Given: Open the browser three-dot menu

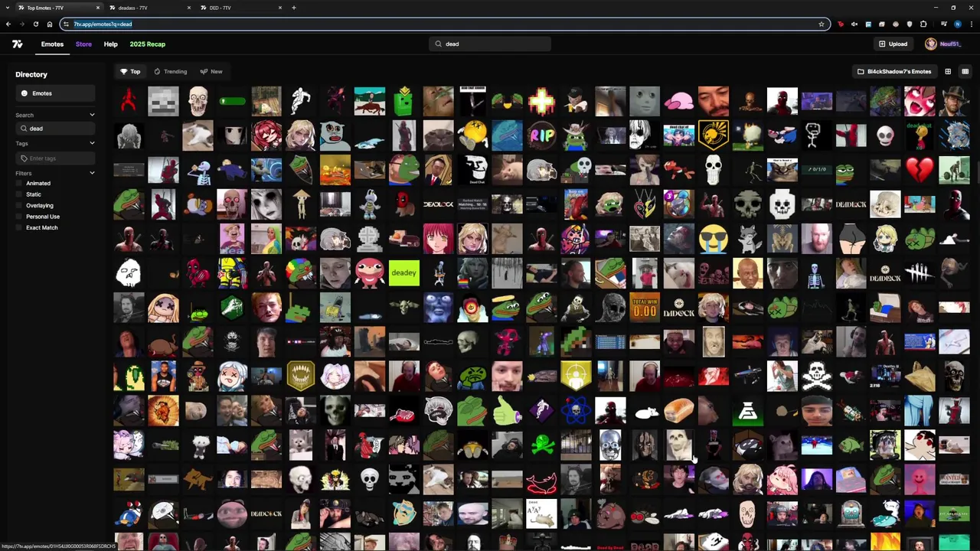Looking at the screenshot, I should tap(972, 24).
